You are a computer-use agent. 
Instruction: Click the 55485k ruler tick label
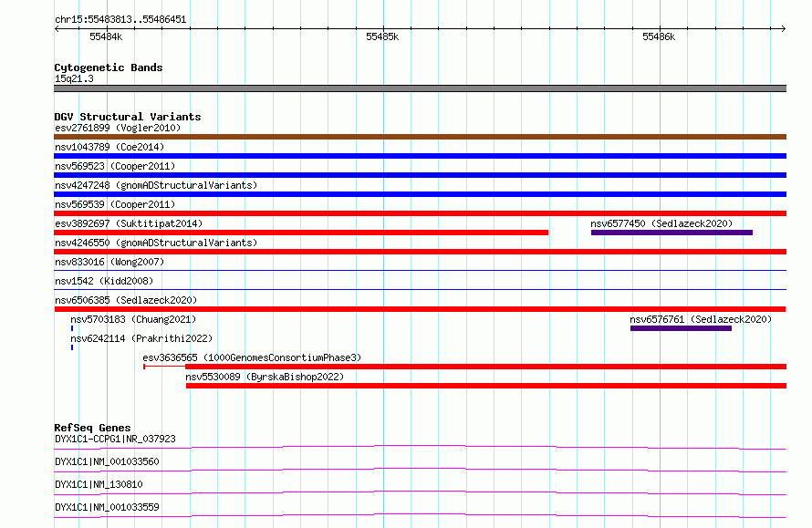coord(382,36)
